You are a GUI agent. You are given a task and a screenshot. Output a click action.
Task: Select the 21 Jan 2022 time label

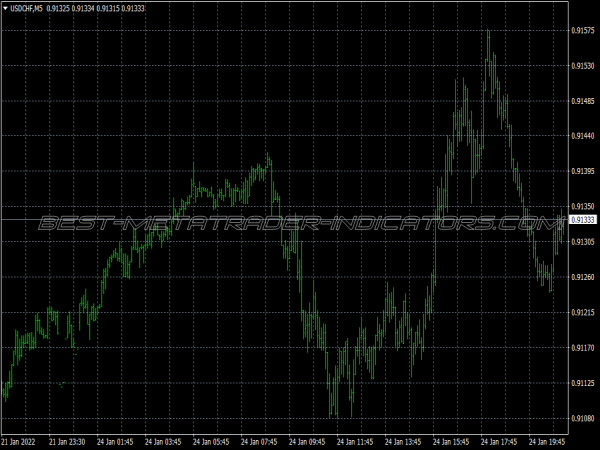point(20,441)
